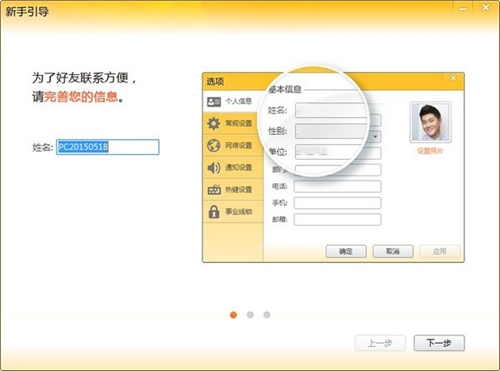Click the 手机 mobile field in 选项
Screen dimensions: 500x371
pyautogui.click(x=337, y=203)
